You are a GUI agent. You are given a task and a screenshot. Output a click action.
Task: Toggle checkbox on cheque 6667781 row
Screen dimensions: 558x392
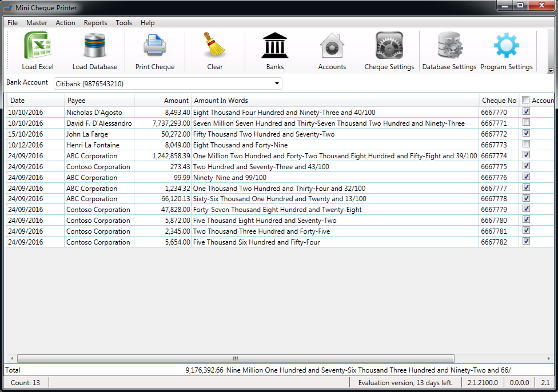(527, 230)
